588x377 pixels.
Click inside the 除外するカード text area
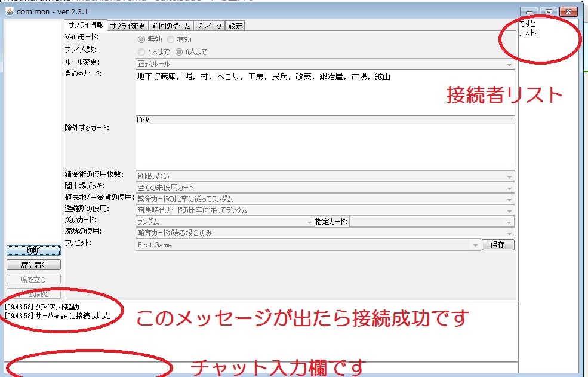tap(325, 147)
